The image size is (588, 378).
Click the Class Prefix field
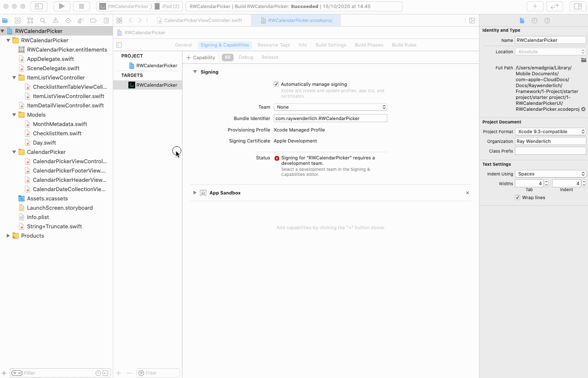coord(550,151)
